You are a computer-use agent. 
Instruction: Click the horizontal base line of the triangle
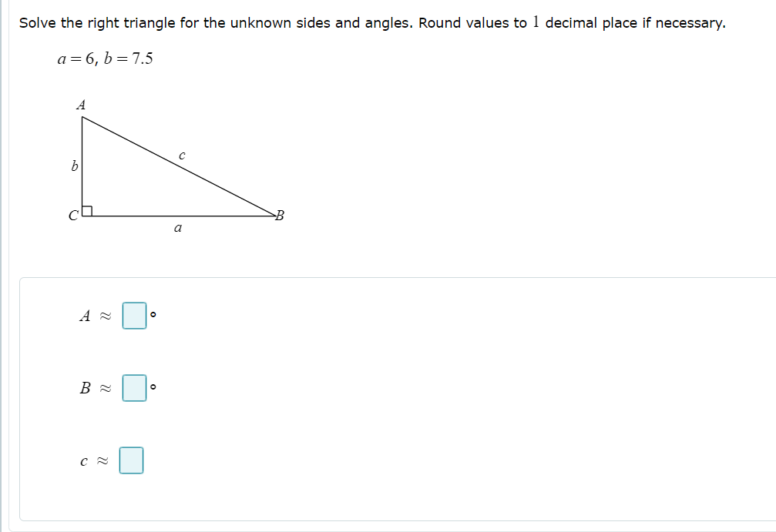pyautogui.click(x=177, y=215)
